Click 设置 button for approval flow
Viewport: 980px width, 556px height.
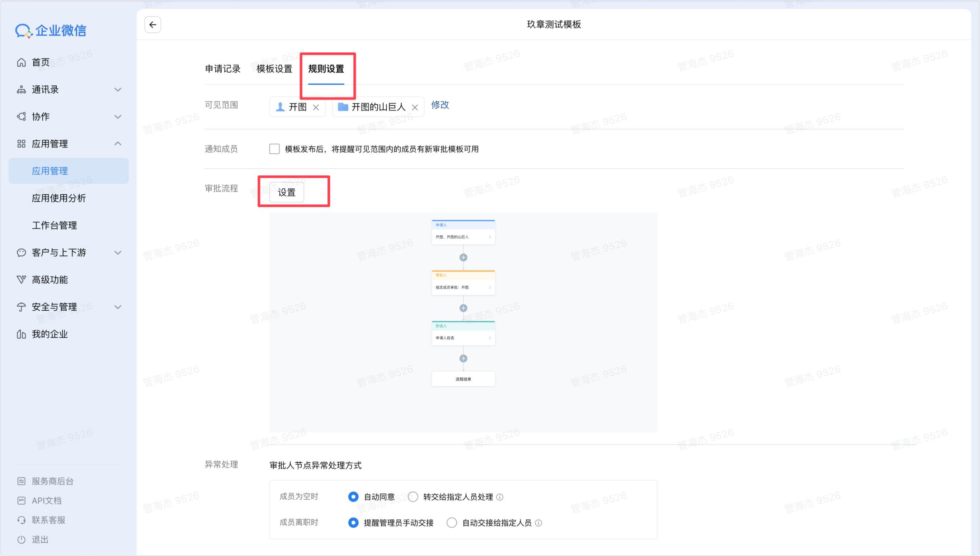point(286,192)
